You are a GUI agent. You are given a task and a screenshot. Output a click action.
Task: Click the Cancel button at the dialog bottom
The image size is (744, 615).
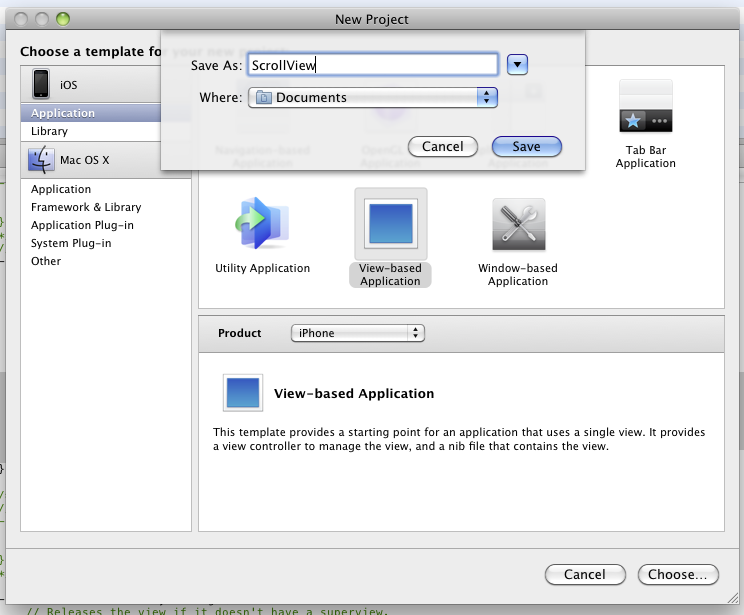(x=585, y=575)
